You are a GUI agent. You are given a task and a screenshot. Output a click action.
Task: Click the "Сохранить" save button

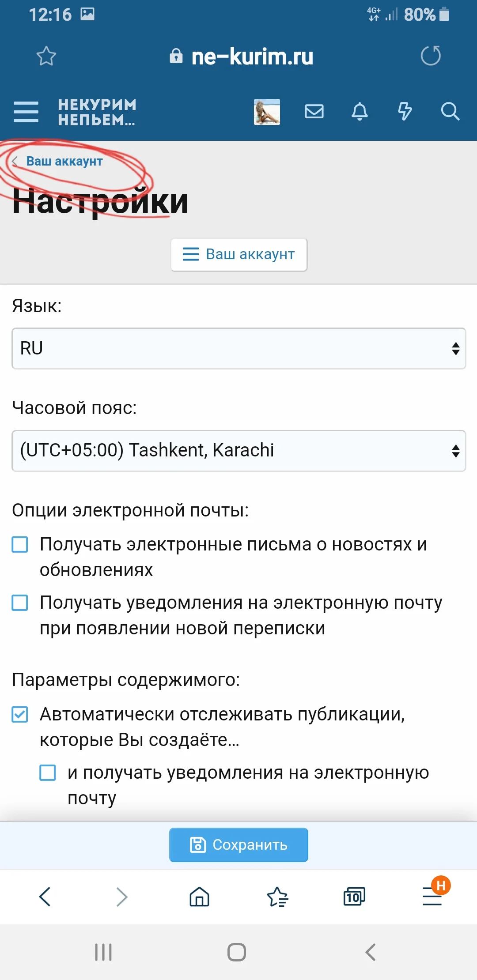click(x=238, y=844)
